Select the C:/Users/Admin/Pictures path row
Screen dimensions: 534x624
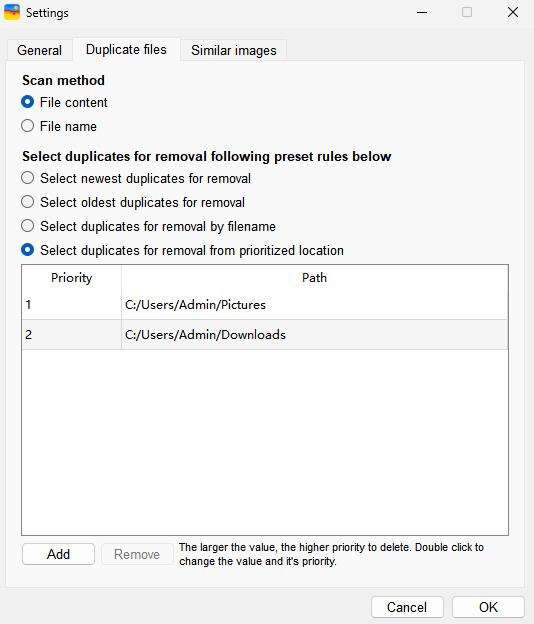pyautogui.click(x=314, y=304)
